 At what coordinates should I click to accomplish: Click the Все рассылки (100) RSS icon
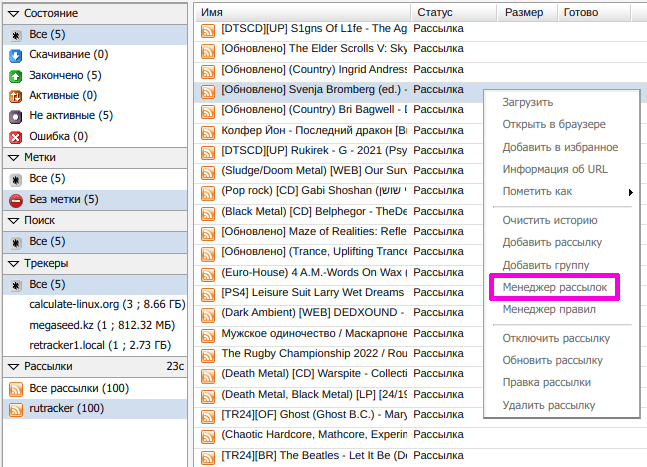(16, 389)
